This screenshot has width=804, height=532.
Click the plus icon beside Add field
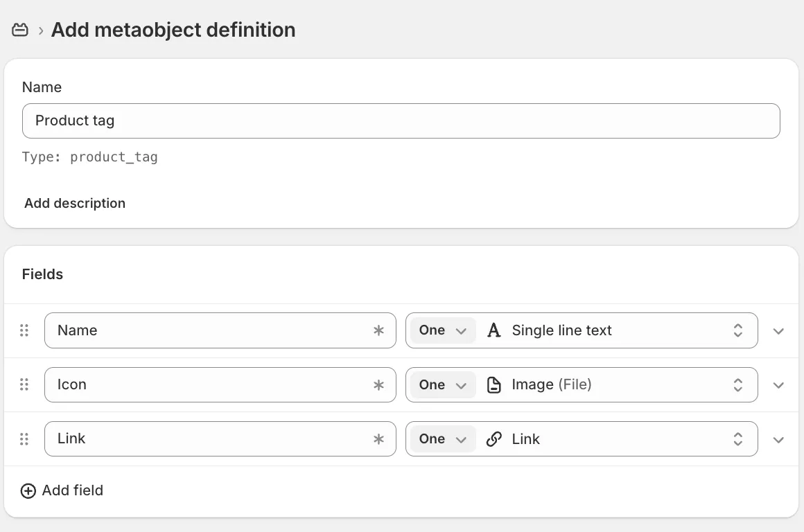coord(28,491)
